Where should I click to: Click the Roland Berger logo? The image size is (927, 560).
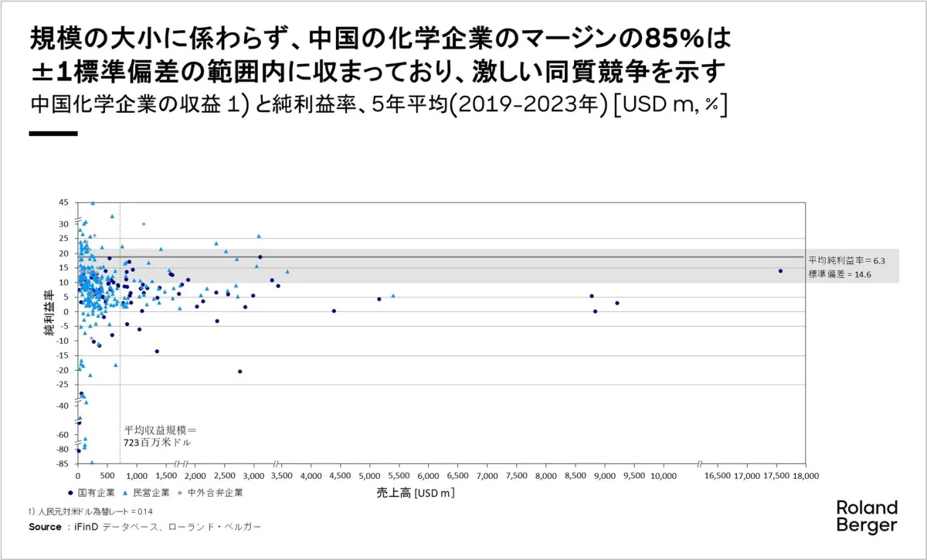click(x=867, y=516)
